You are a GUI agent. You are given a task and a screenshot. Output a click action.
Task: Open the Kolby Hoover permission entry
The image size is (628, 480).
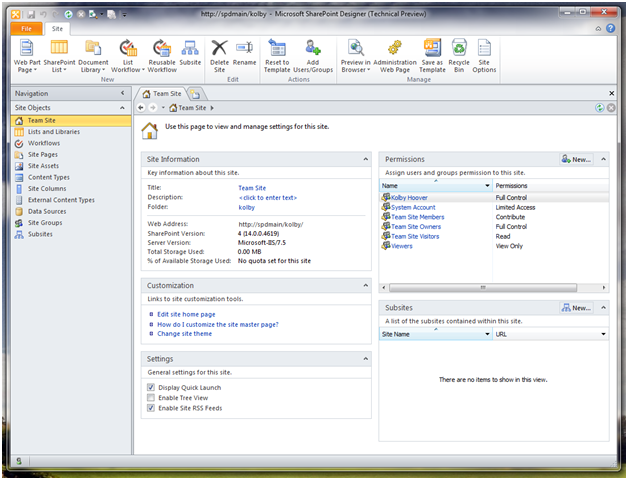(409, 198)
